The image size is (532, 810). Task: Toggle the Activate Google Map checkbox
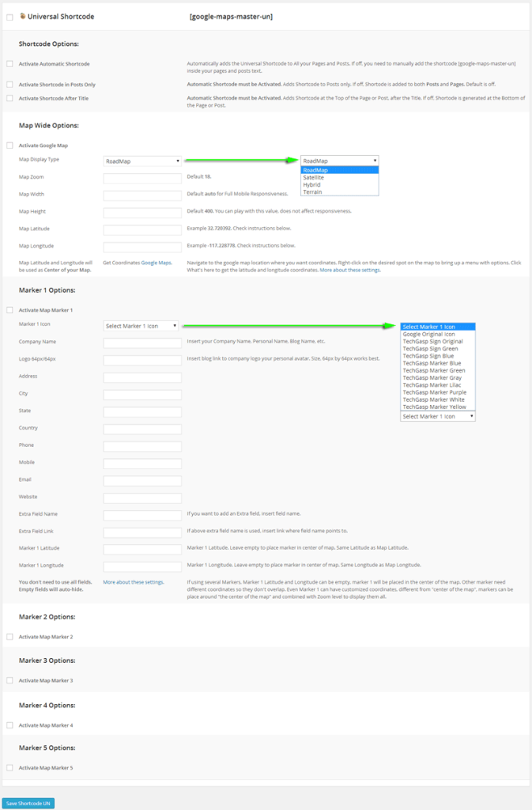pos(9,146)
